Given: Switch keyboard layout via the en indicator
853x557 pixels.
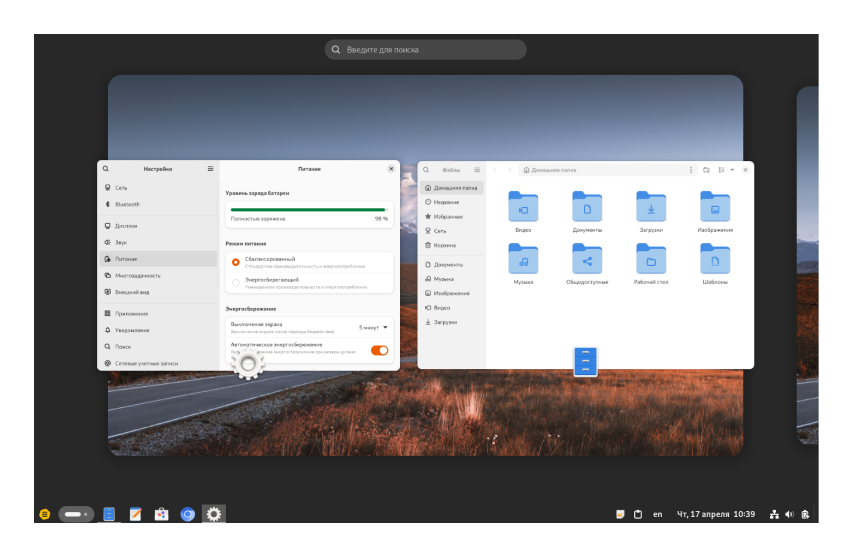Looking at the screenshot, I should click(658, 514).
